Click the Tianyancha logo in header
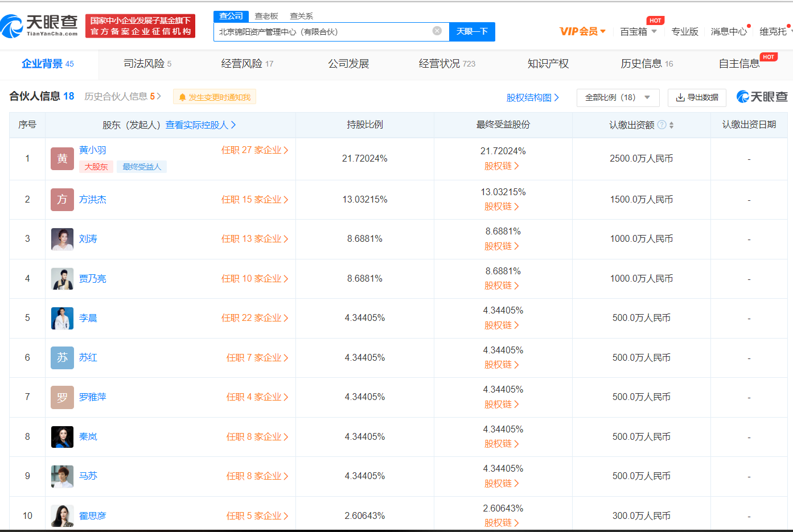This screenshot has width=793, height=532. [40, 26]
